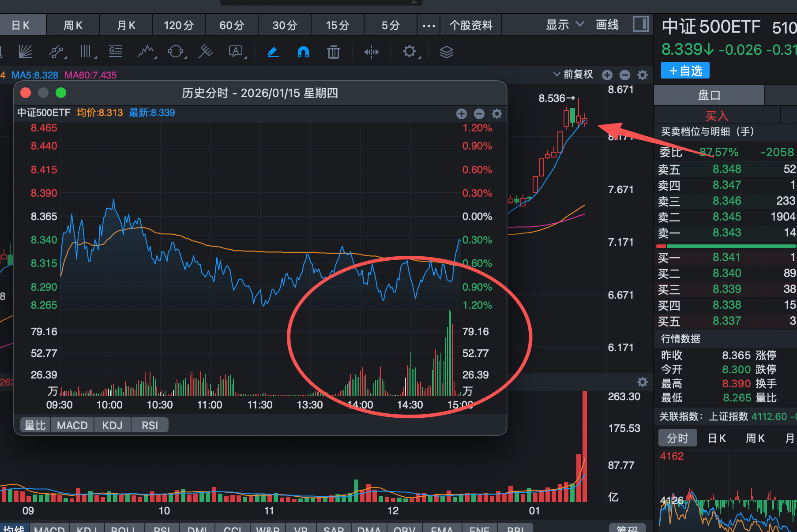
Task: Open the indicator settings gear on volume panel
Action: (643, 382)
